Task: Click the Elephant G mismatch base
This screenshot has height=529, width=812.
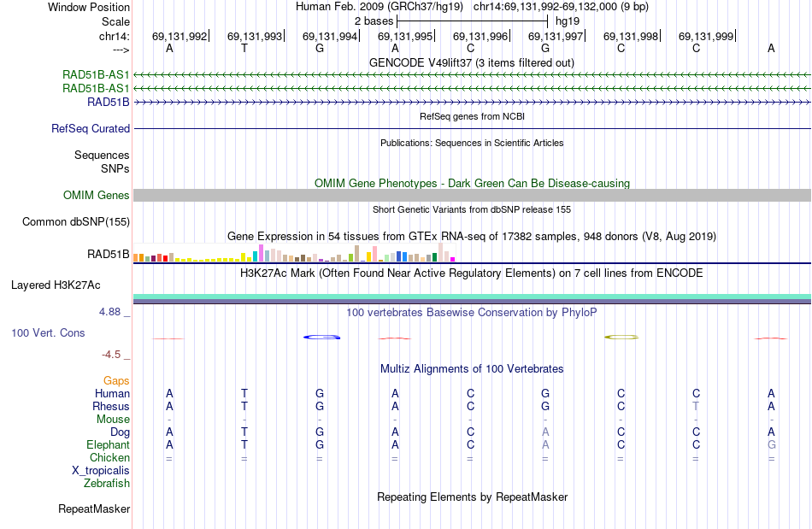Action: (x=771, y=445)
